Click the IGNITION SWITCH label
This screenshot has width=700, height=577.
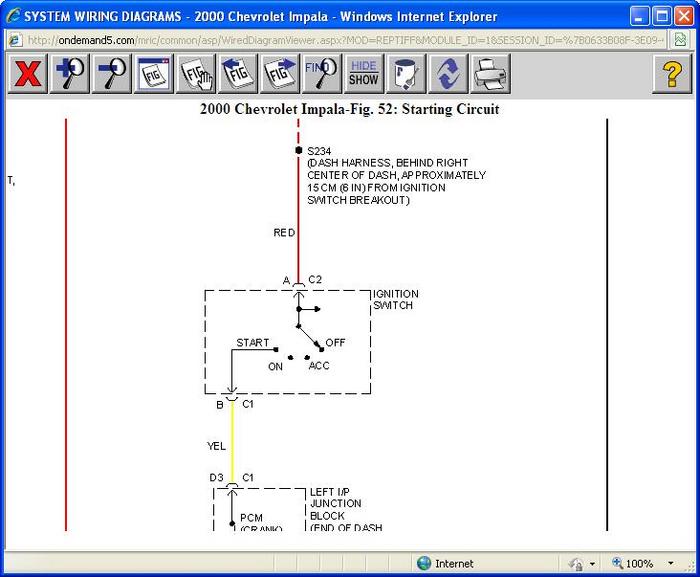pos(396,300)
